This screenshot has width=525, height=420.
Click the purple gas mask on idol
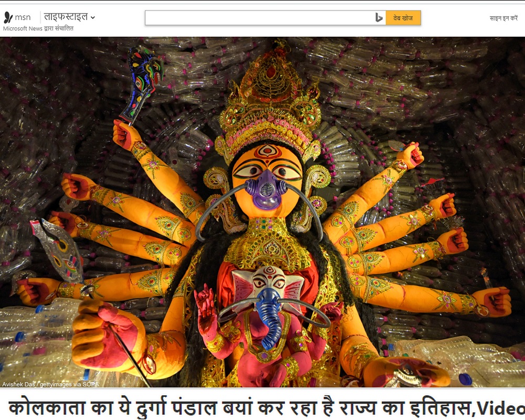pyautogui.click(x=267, y=190)
